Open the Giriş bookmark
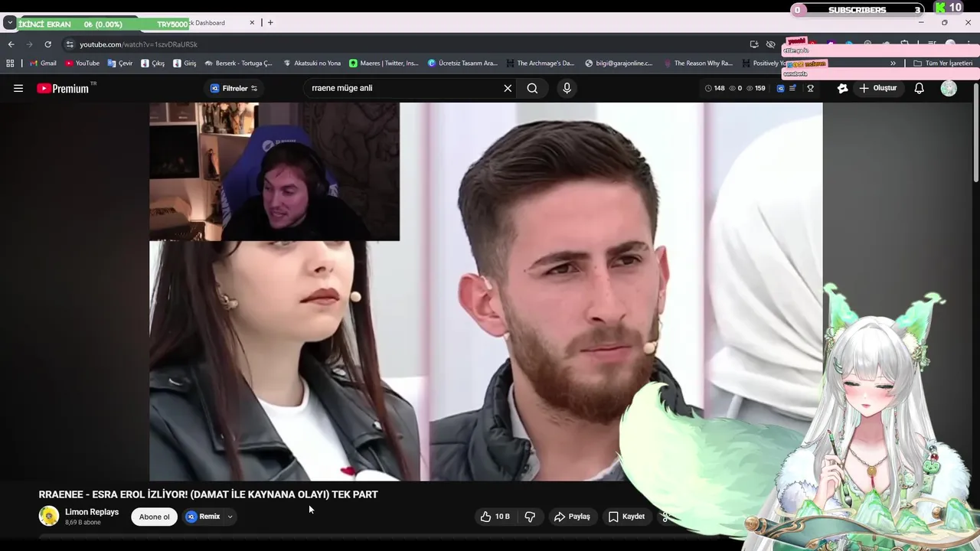The image size is (980, 551). pos(185,64)
